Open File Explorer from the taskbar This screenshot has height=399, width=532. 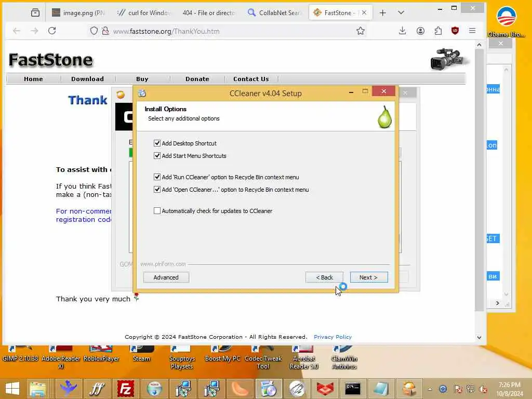coord(37,389)
